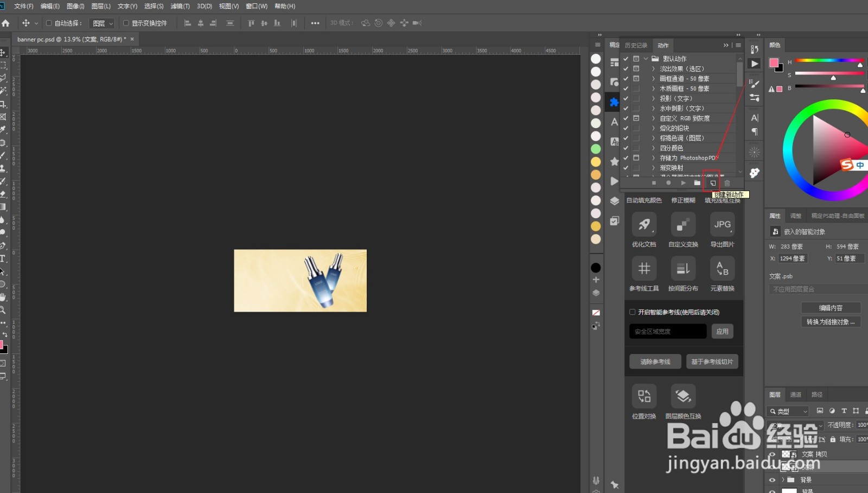Click the create new set folder icon
Viewport: 868px width, 493px height.
(697, 183)
